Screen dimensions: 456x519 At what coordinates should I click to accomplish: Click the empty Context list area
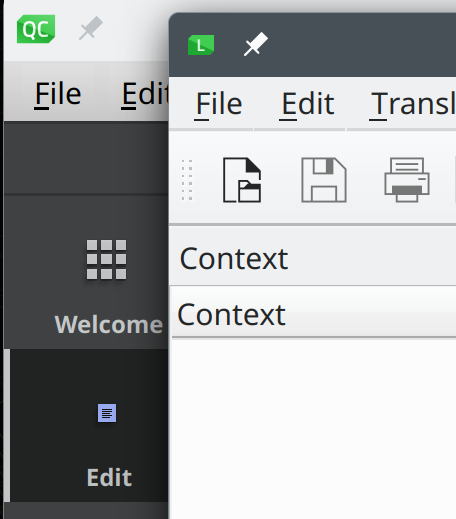point(313,429)
